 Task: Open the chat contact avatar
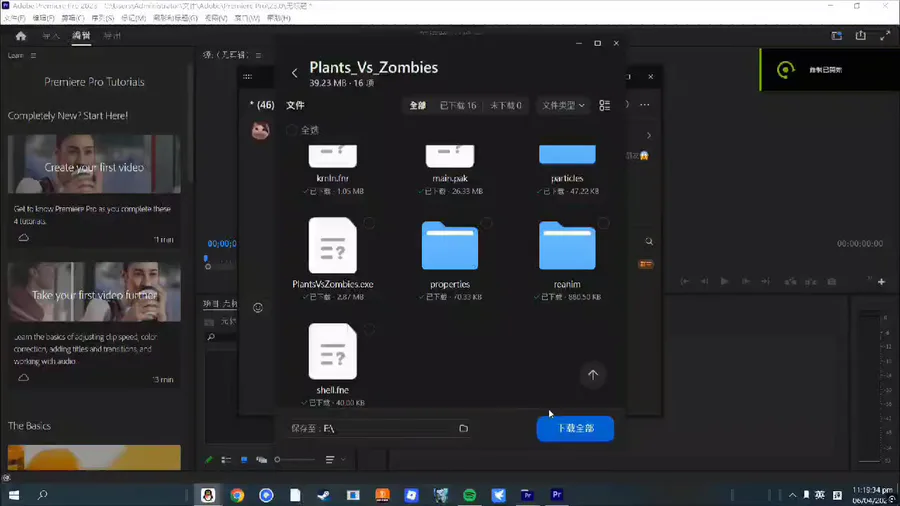coord(261,130)
